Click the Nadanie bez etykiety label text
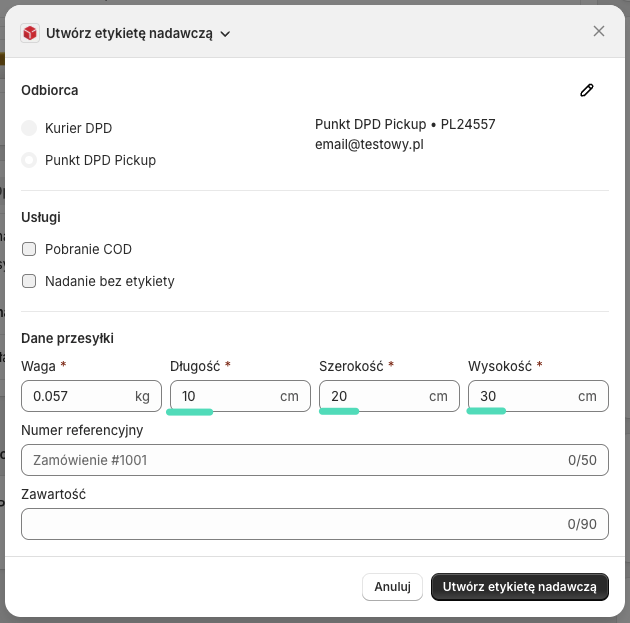Image resolution: width=630 pixels, height=623 pixels. (x=110, y=281)
